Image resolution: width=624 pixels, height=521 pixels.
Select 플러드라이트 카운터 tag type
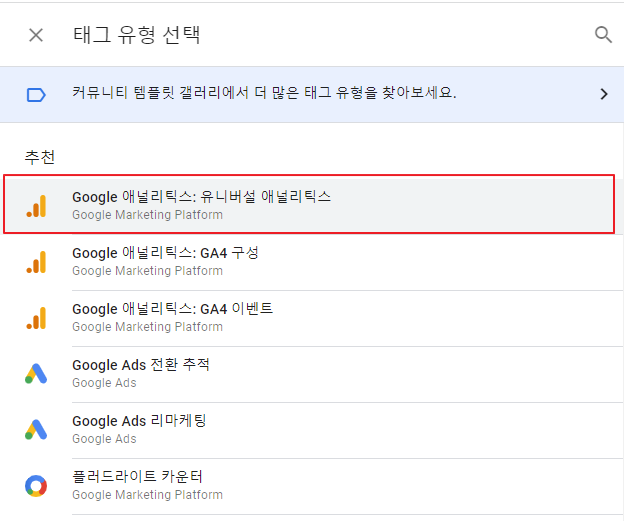pos(312,487)
